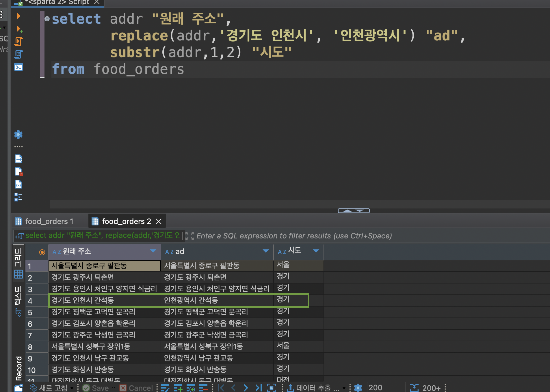Click the edit cell value icon
This screenshot has width=550, height=392.
(x=165, y=388)
